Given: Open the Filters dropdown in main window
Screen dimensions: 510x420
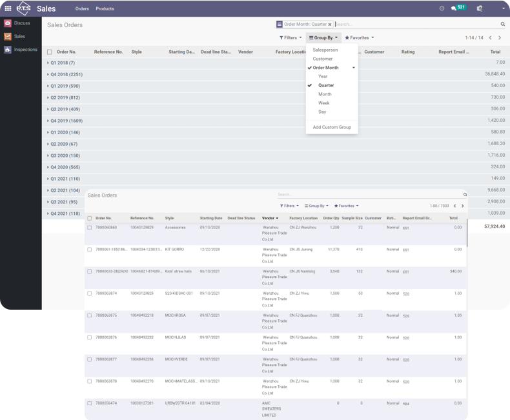Looking at the screenshot, I should [x=291, y=37].
